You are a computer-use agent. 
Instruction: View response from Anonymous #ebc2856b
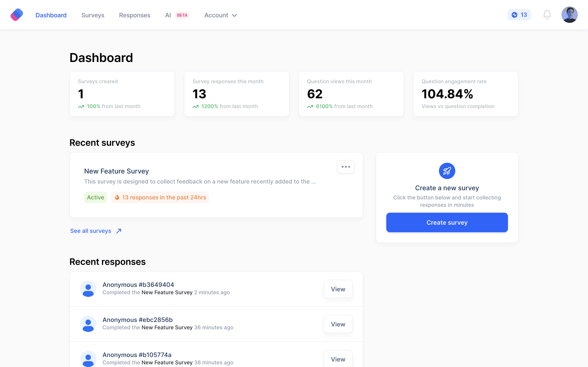pos(338,324)
